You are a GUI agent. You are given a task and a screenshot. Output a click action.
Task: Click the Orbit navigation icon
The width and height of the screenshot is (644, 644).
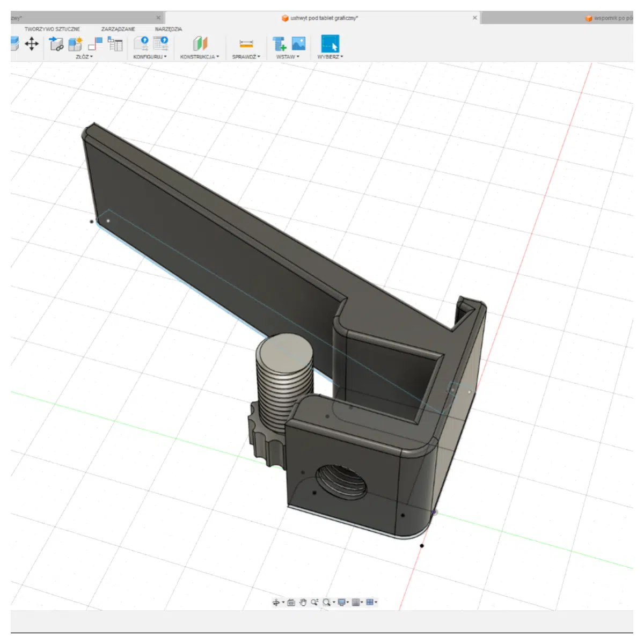coord(276,602)
